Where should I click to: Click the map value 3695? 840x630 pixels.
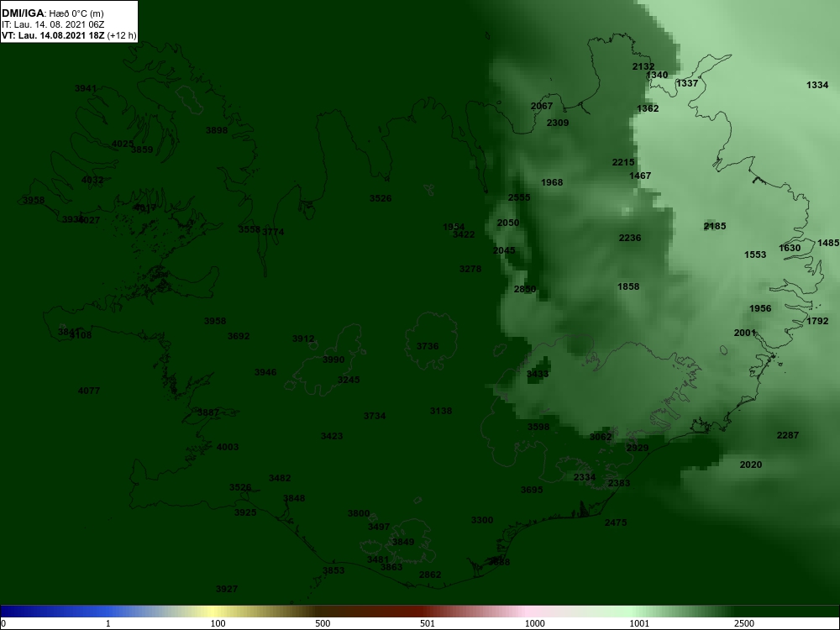[x=532, y=490]
